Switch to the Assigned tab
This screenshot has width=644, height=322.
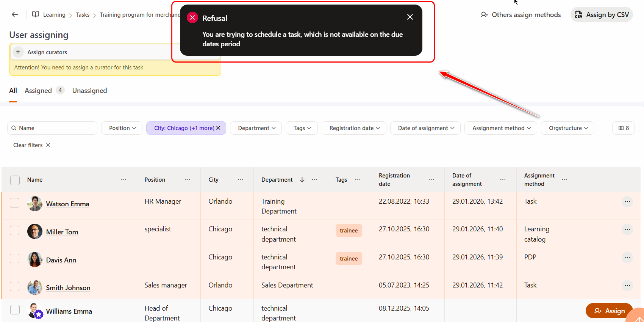pos(38,91)
